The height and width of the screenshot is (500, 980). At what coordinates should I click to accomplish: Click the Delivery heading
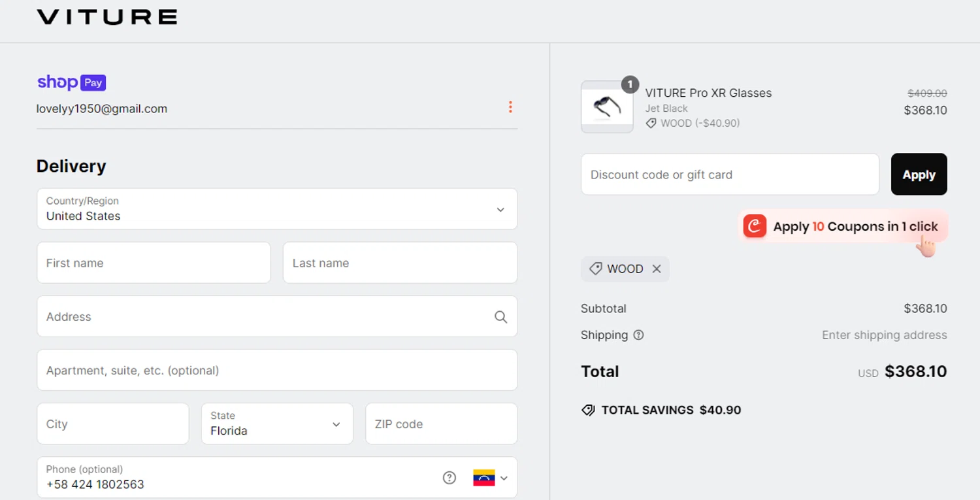pos(71,166)
